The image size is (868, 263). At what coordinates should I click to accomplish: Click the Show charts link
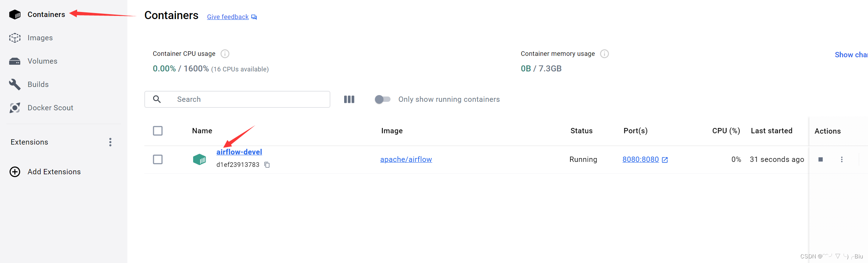click(851, 55)
